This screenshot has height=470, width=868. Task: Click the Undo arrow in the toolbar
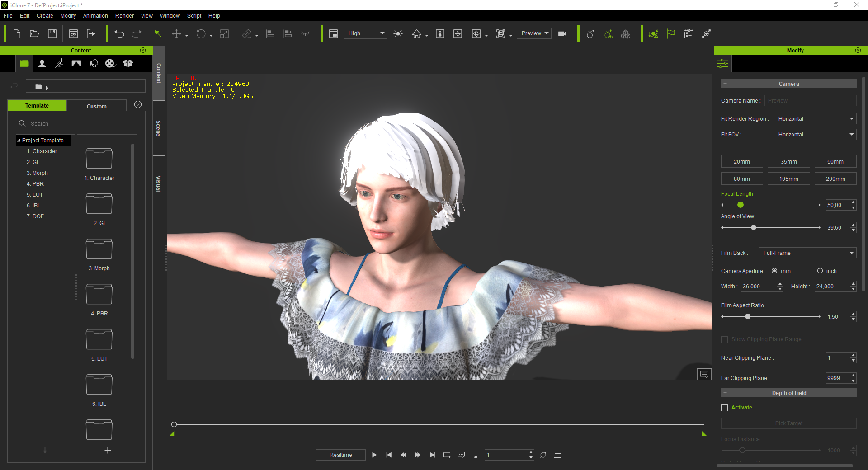point(119,34)
